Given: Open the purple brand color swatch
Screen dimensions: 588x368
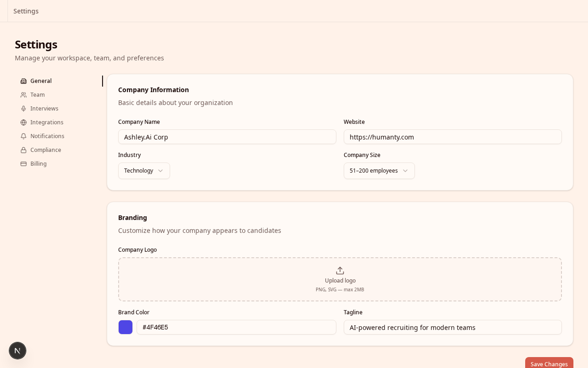Looking at the screenshot, I should point(125,327).
